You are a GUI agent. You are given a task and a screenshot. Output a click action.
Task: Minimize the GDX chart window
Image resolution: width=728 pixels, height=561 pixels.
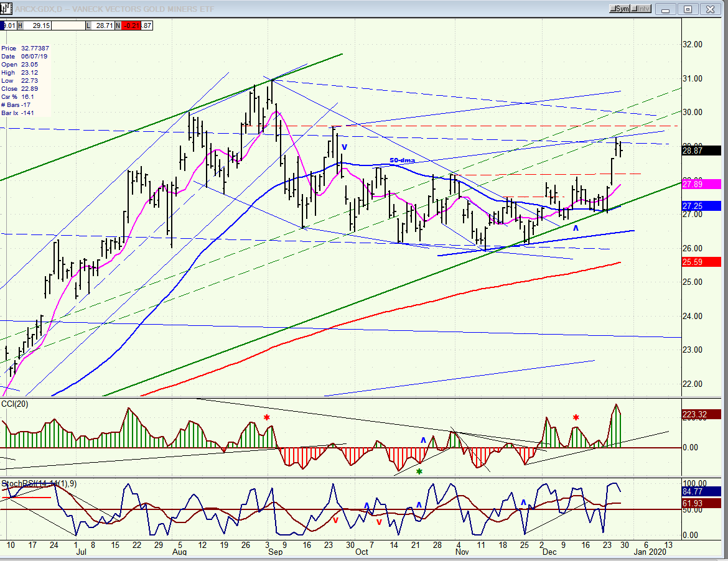[665, 9]
